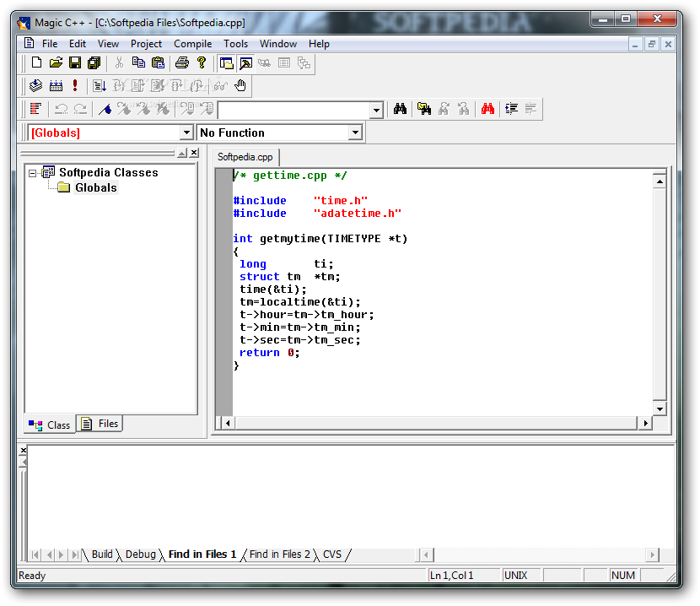
Task: Click editor horizontal scrollbar left arrow
Action: [x=228, y=423]
